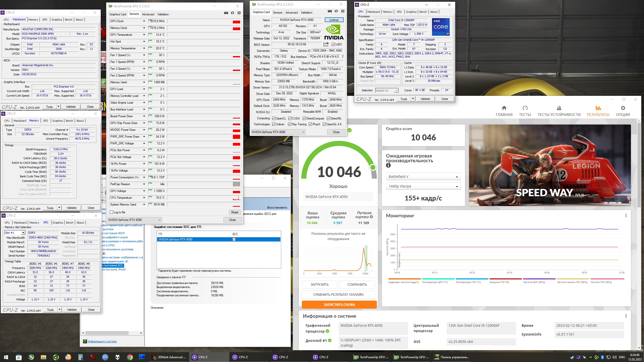
Task: Open the Battlefield V game dropdown
Action: click(x=423, y=177)
